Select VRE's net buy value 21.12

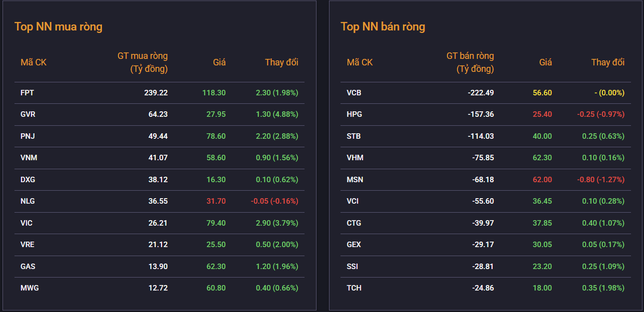(x=158, y=245)
